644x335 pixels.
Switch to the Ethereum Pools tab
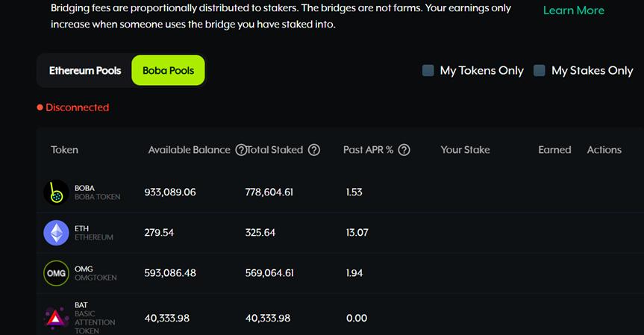pyautogui.click(x=85, y=71)
